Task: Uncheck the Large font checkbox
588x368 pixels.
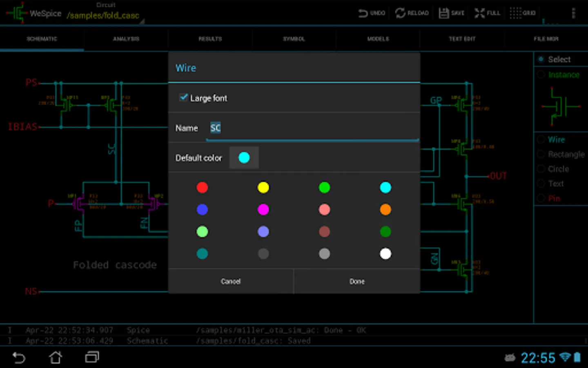Action: (184, 97)
